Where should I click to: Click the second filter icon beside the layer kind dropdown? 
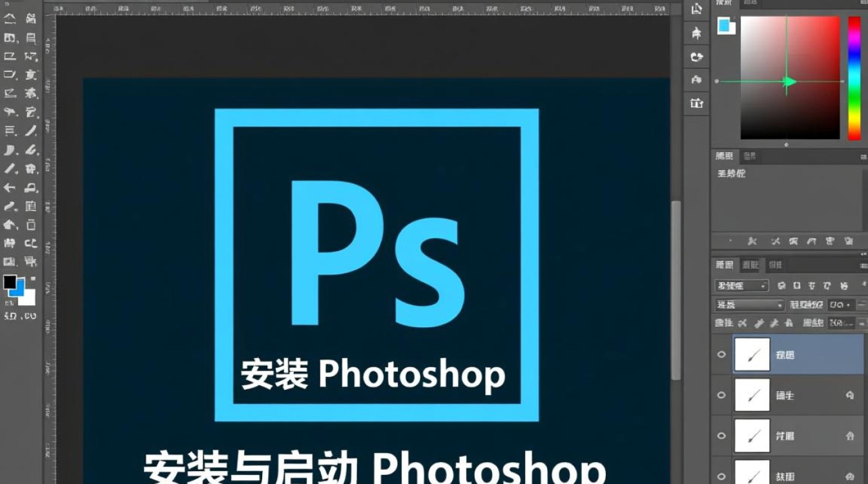796,285
